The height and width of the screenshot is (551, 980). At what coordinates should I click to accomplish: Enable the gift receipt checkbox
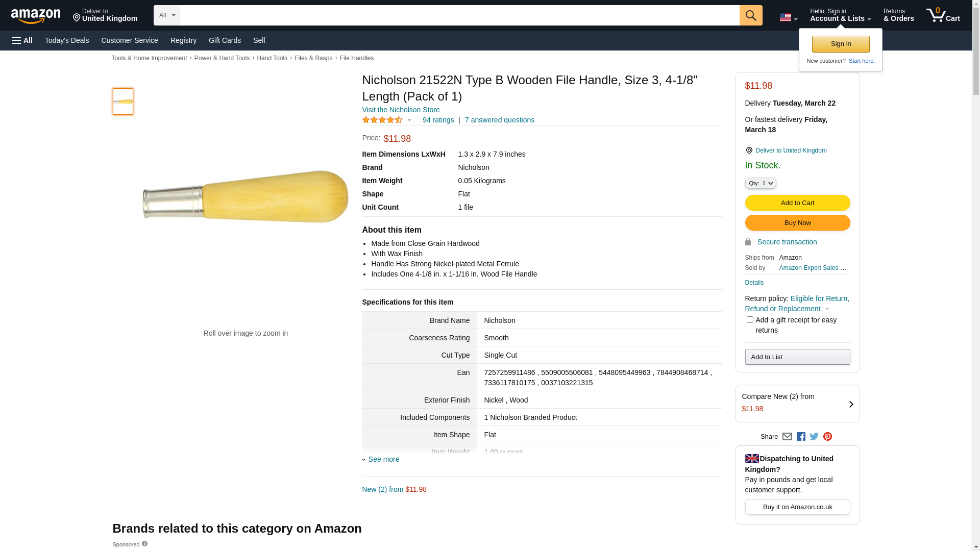click(x=750, y=320)
